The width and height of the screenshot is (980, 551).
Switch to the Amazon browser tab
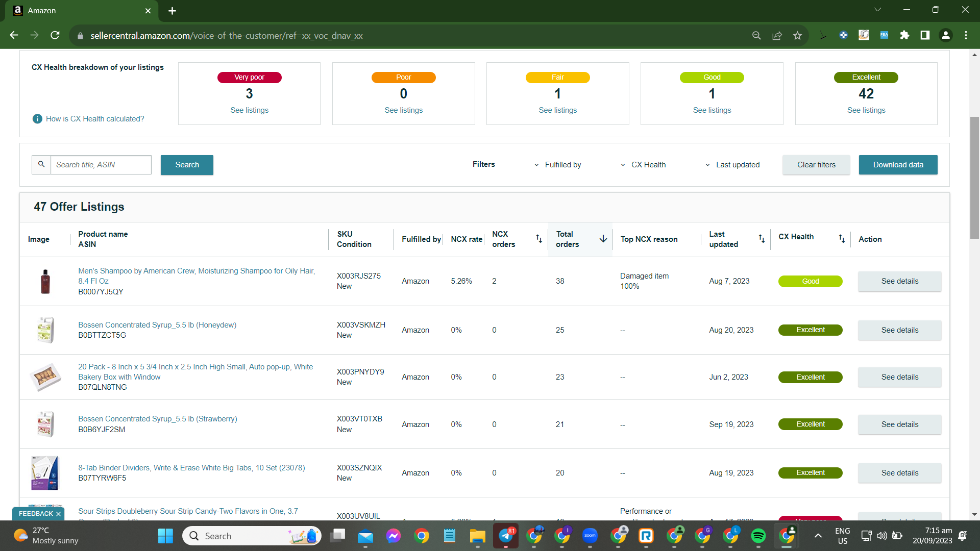pos(82,11)
